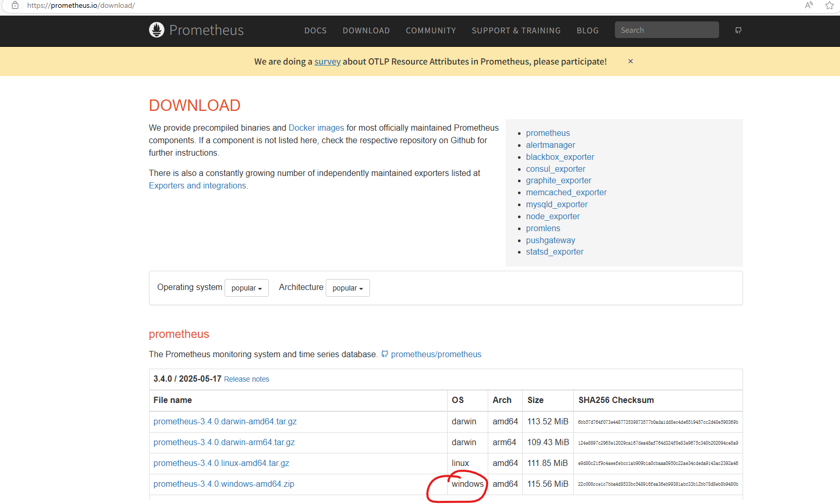840x504 pixels.
Task: Expand the Operating system popular dropdown
Action: [246, 288]
